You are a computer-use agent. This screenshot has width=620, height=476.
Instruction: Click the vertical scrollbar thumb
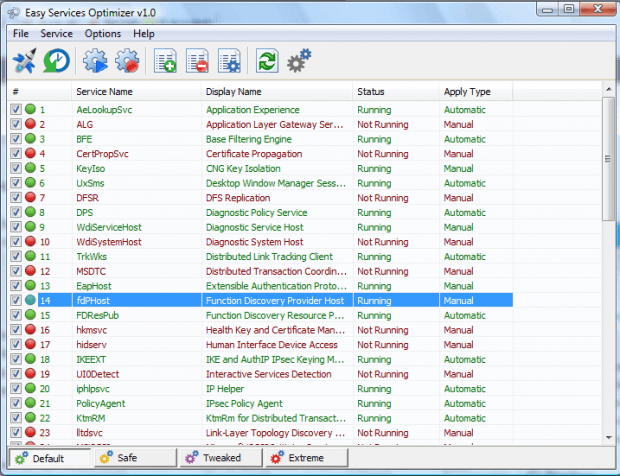609,159
